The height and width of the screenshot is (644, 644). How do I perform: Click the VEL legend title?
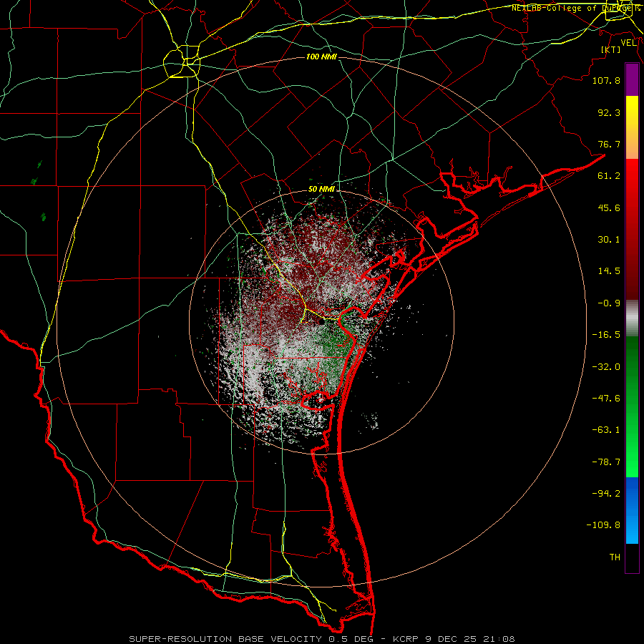pyautogui.click(x=629, y=43)
